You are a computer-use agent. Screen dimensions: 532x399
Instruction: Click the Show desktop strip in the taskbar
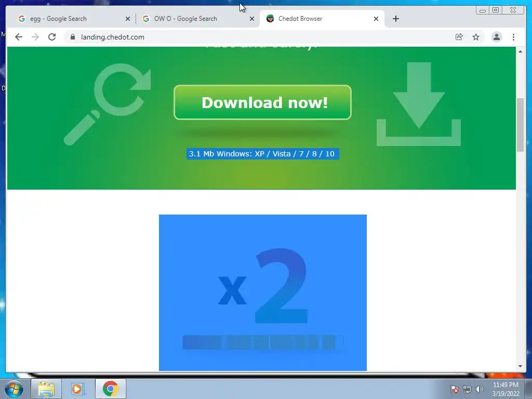[x=528, y=389]
